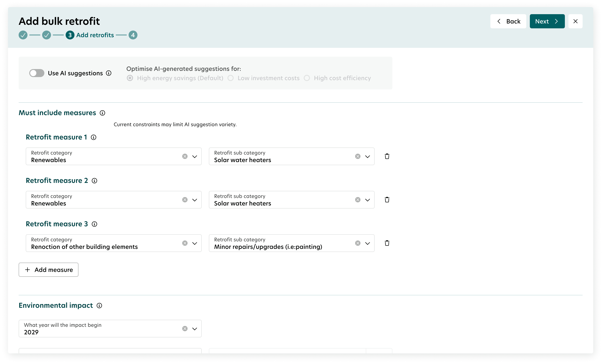This screenshot has height=364, width=603.
Task: Clear Minor repairs/upgrades sub category selection
Action: pyautogui.click(x=358, y=243)
